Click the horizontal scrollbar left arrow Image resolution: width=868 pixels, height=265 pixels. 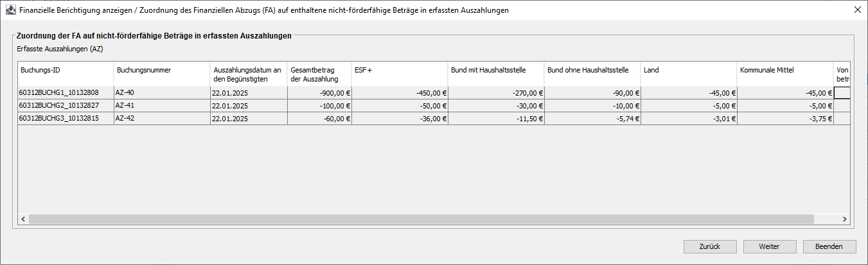point(23,219)
